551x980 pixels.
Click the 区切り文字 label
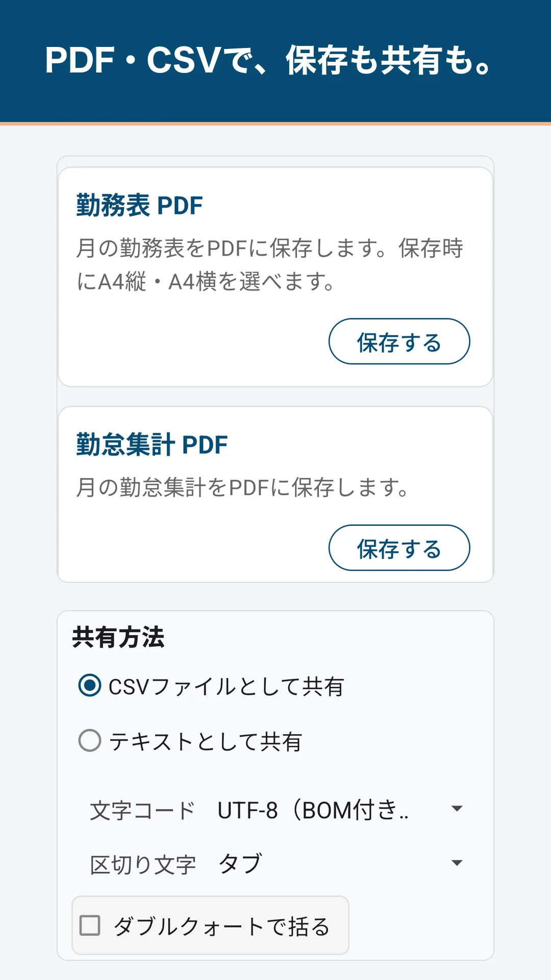coord(143,865)
